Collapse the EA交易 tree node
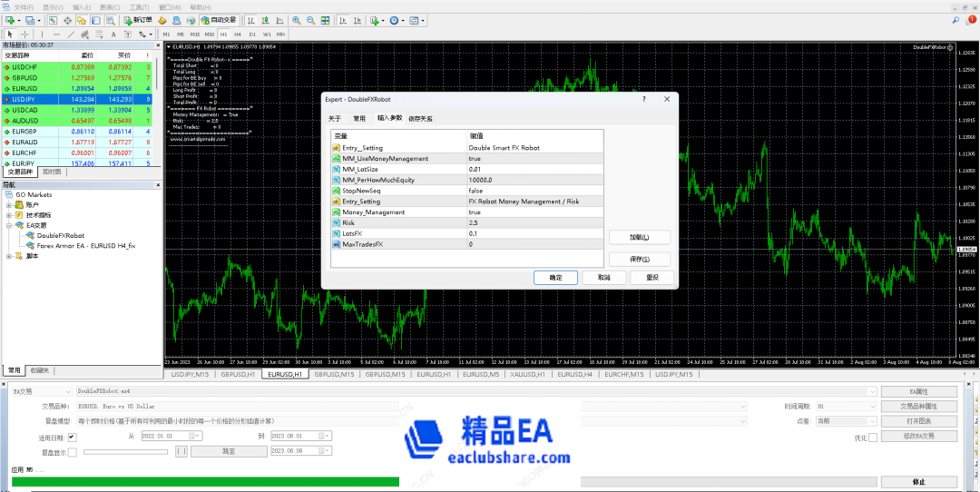This screenshot has height=492, width=980. click(9, 225)
